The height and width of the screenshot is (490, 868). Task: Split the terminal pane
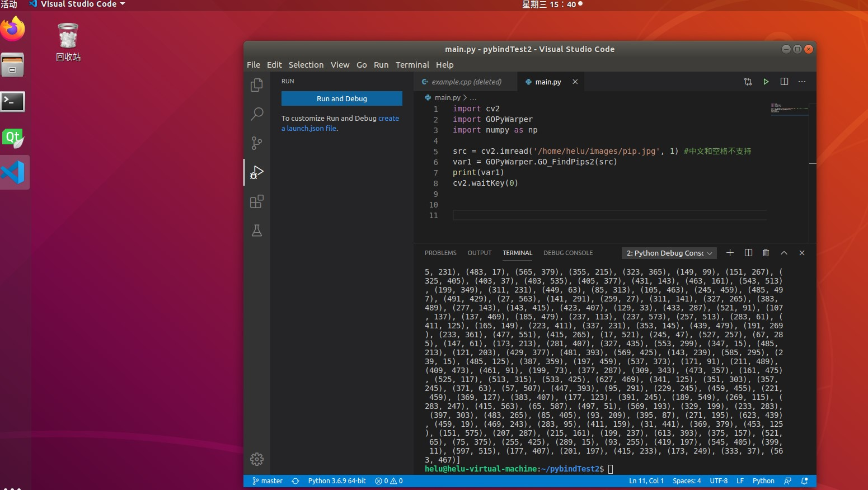pos(748,253)
